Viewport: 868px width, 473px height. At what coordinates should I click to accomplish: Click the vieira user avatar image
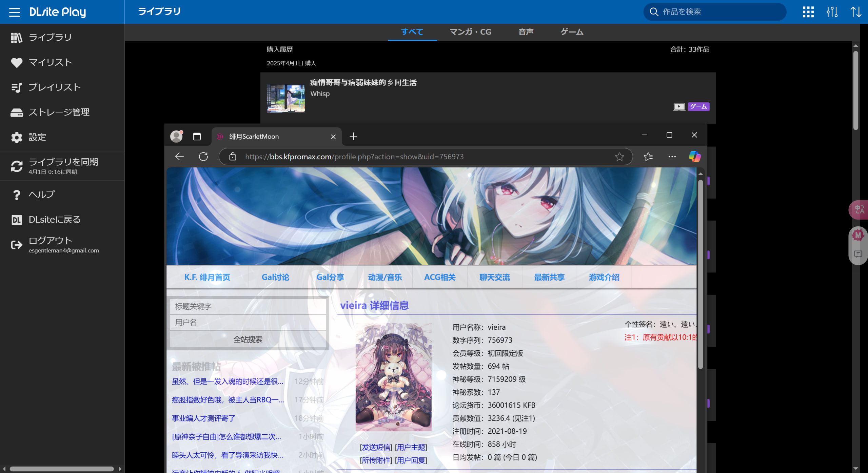click(x=393, y=377)
